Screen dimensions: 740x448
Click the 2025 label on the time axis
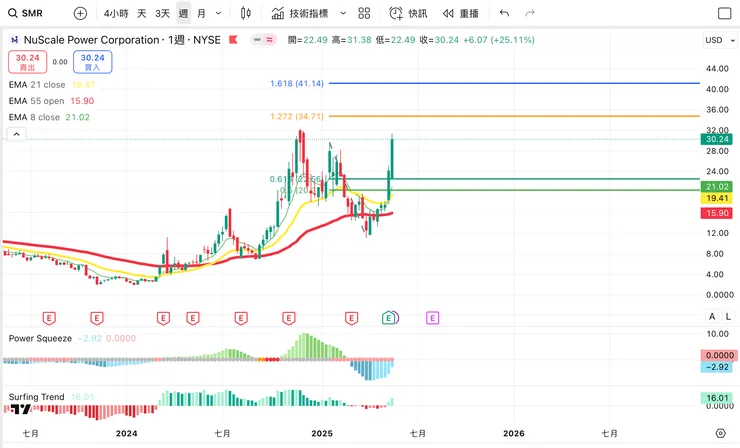322,433
